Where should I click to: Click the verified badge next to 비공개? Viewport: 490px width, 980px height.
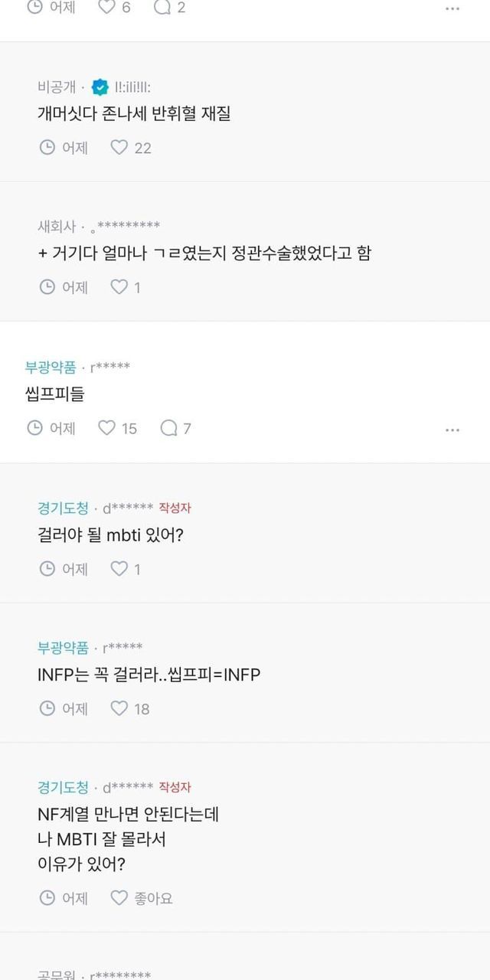pos(100,87)
